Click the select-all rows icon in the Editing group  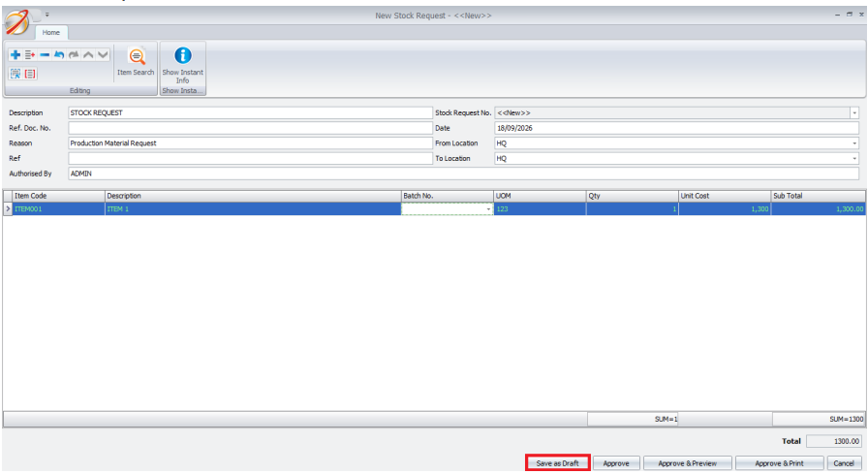click(x=15, y=74)
